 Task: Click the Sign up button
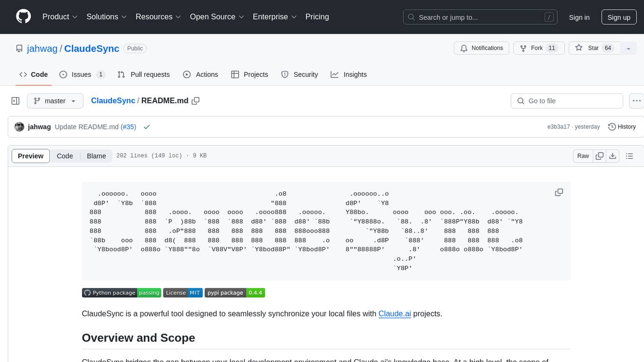coord(619,17)
